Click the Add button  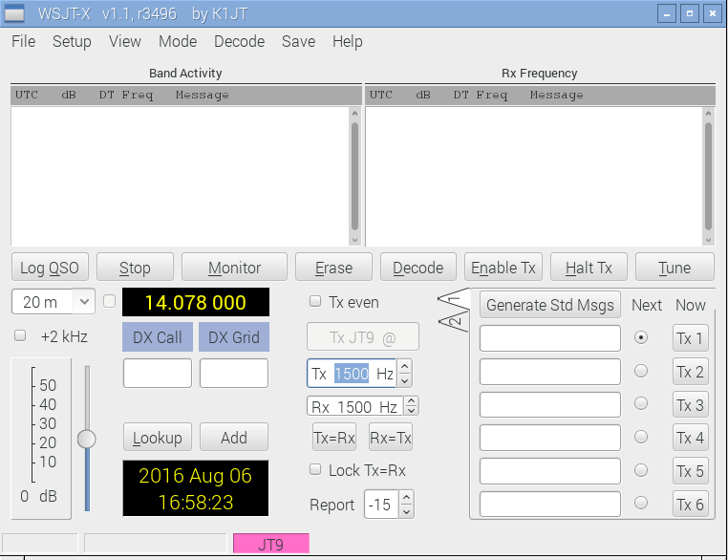pyautogui.click(x=234, y=437)
